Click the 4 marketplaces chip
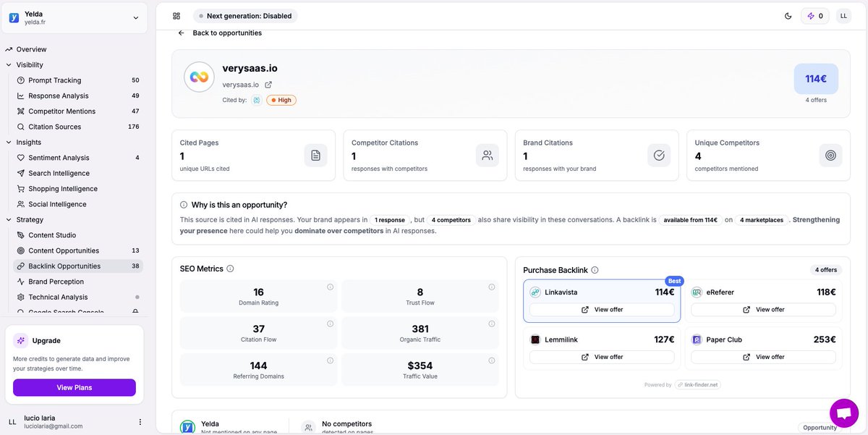The height and width of the screenshot is (435, 868). 761,220
